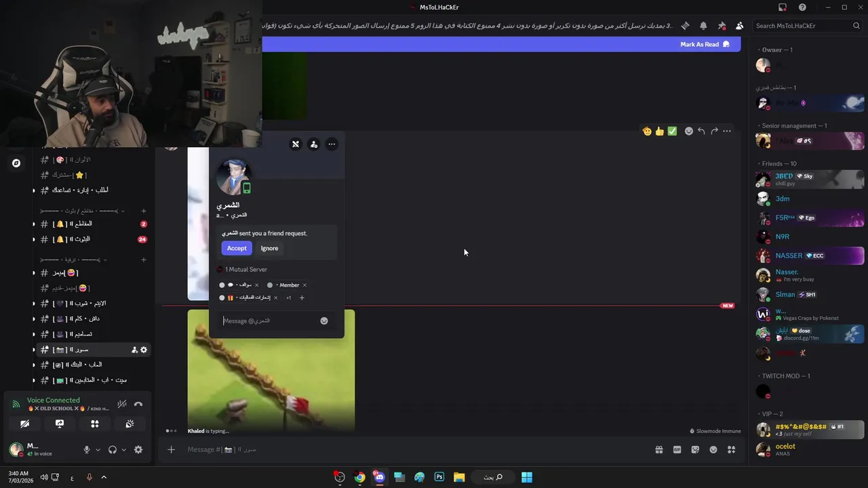Expand the +1 hidden roles
This screenshot has height=488, width=868.
click(288, 298)
